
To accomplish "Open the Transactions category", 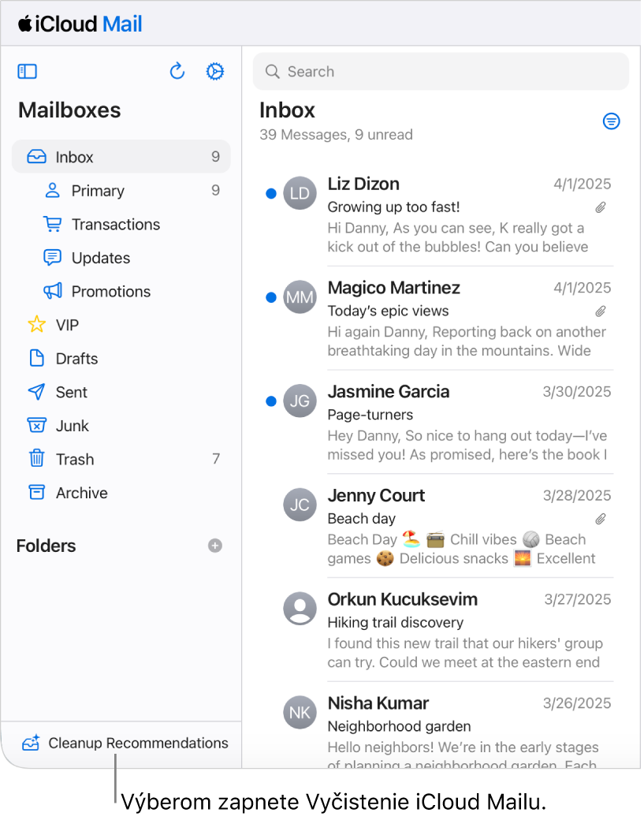I will tap(121, 225).
